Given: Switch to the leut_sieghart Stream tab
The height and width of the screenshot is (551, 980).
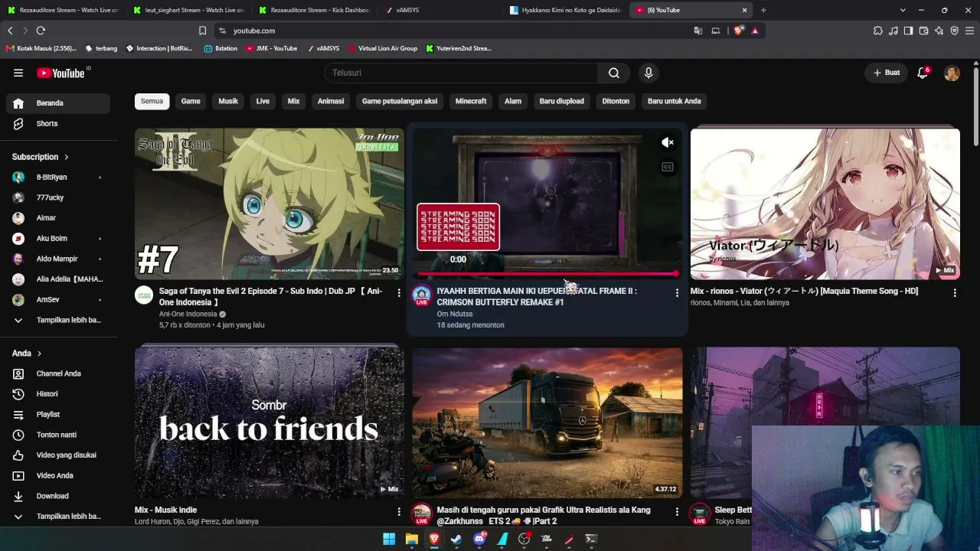Looking at the screenshot, I should (x=188, y=10).
